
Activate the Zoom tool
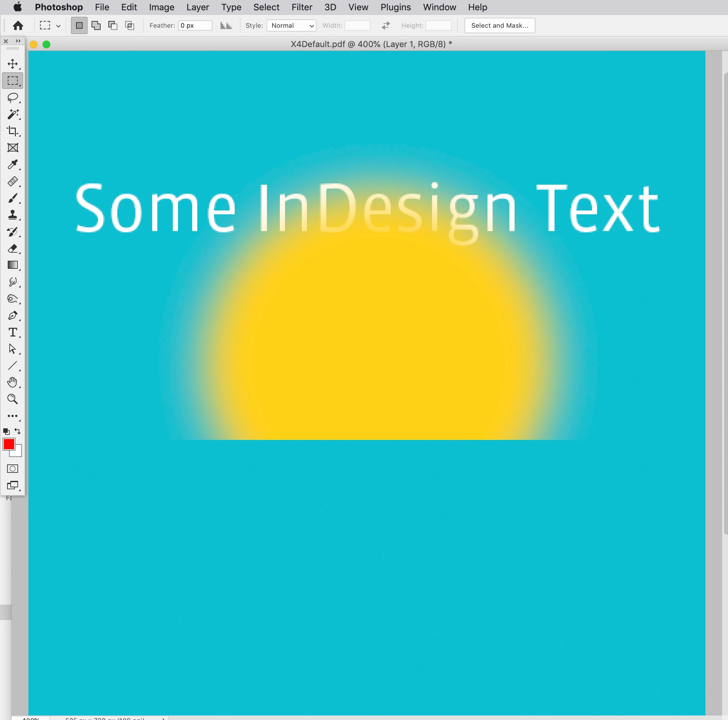tap(13, 399)
